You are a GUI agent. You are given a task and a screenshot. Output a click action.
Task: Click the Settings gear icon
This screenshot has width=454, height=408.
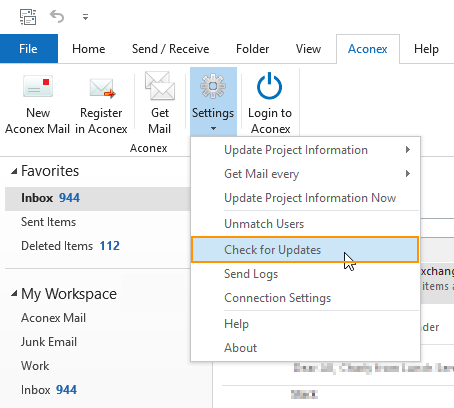tap(213, 86)
